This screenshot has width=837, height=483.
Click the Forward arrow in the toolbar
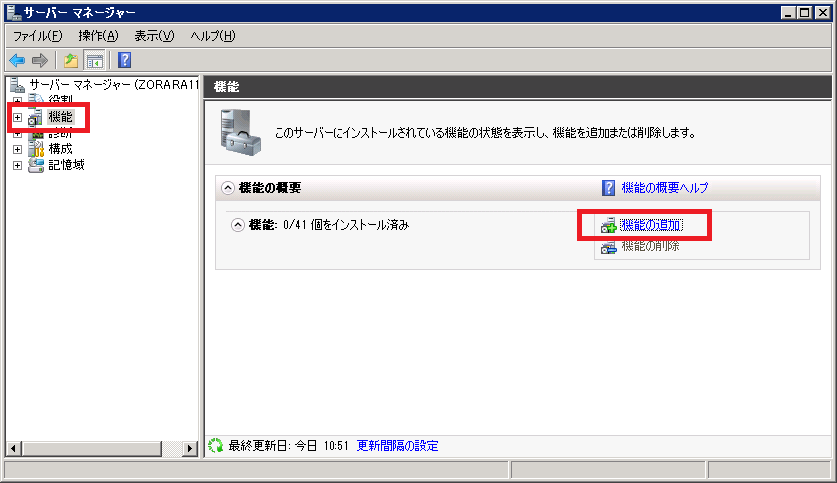[40, 60]
